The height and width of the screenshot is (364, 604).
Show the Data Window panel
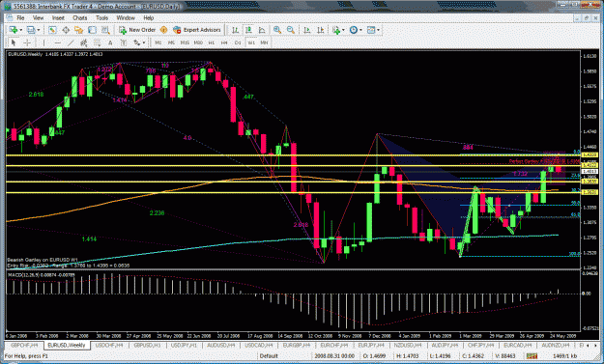pos(66,30)
